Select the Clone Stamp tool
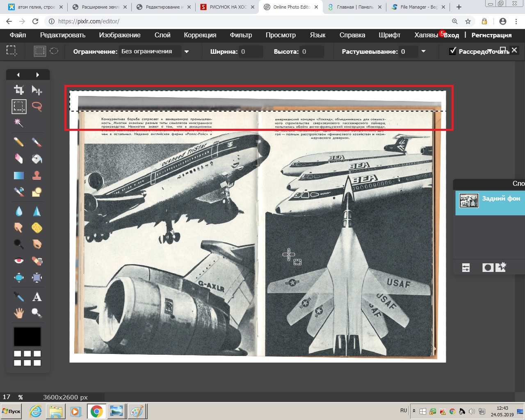Viewport: 525px width, 420px height. pyautogui.click(x=37, y=176)
